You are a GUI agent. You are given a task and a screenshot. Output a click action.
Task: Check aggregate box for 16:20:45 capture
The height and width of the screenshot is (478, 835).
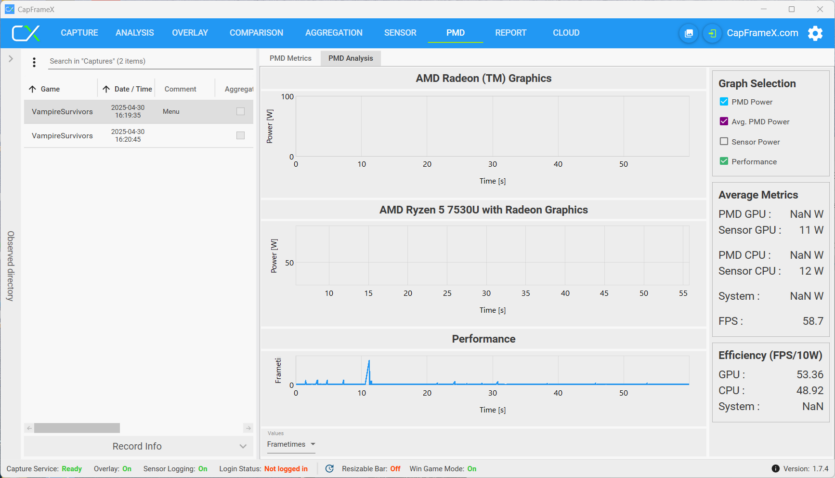click(x=240, y=135)
